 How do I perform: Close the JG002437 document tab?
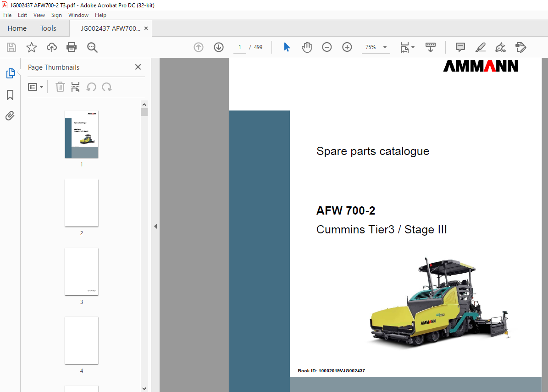tap(146, 28)
